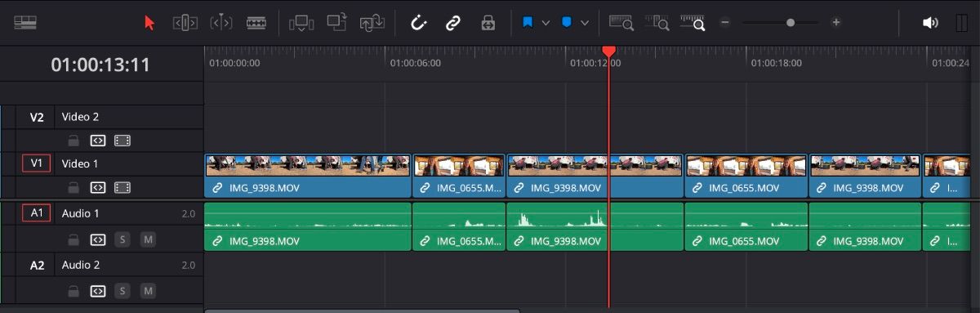Select the V1 track destination control
The width and height of the screenshot is (980, 313).
(x=37, y=163)
